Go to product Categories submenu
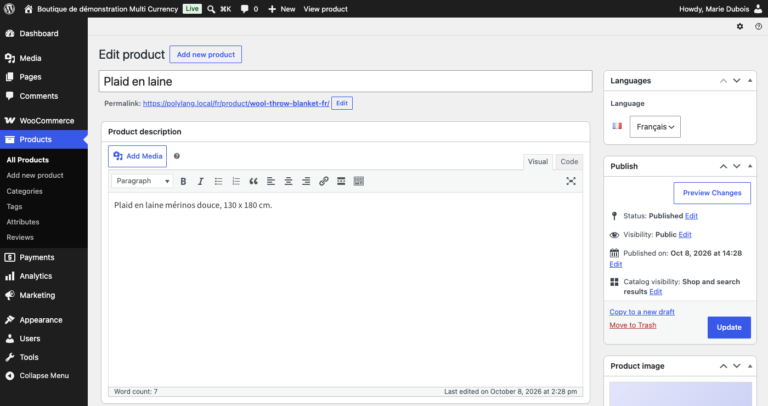The height and width of the screenshot is (406, 768). [x=24, y=191]
